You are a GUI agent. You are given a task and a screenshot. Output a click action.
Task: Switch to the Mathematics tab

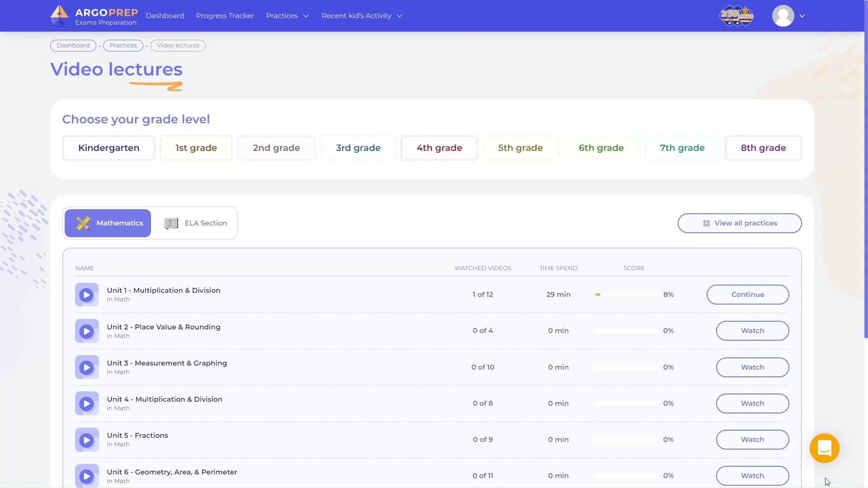tap(108, 223)
